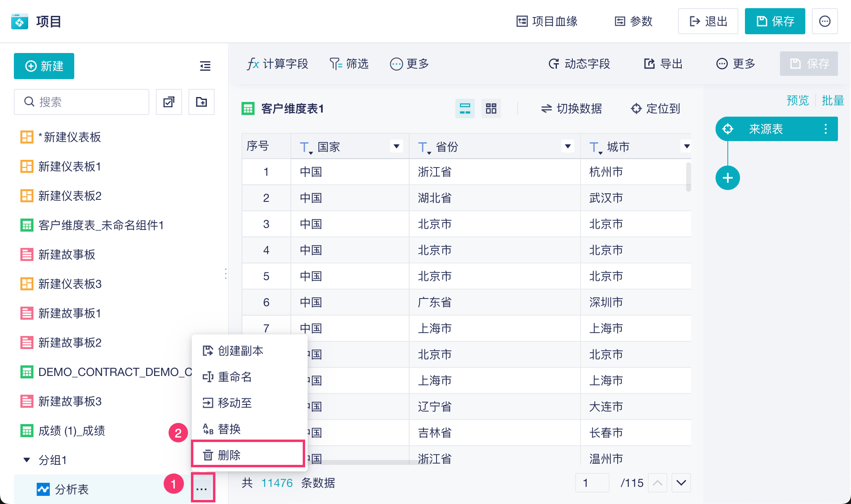The image size is (851, 504).
Task: Open the 来源表 three-dot menu
Action: tap(825, 129)
